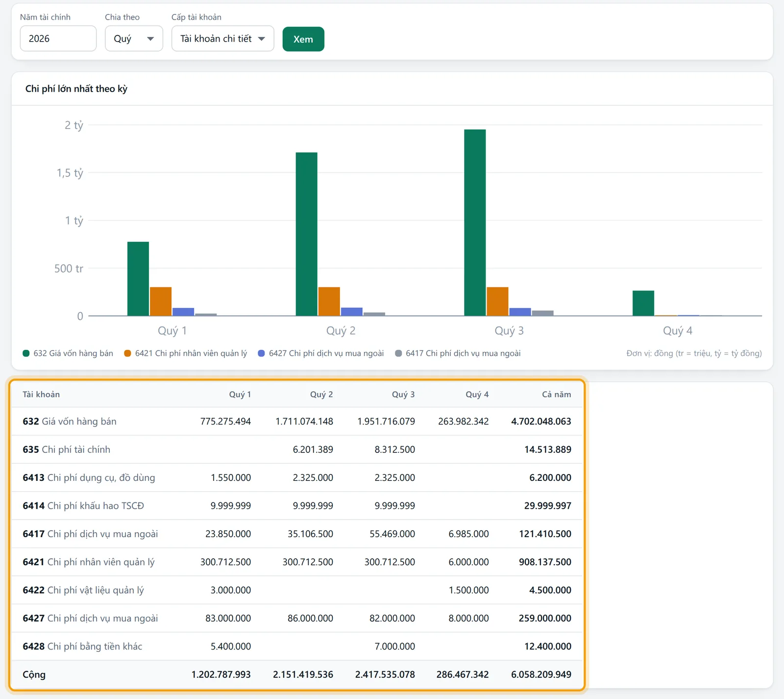
Task: Click the Cộng total 6.058.209.949
Action: point(541,674)
